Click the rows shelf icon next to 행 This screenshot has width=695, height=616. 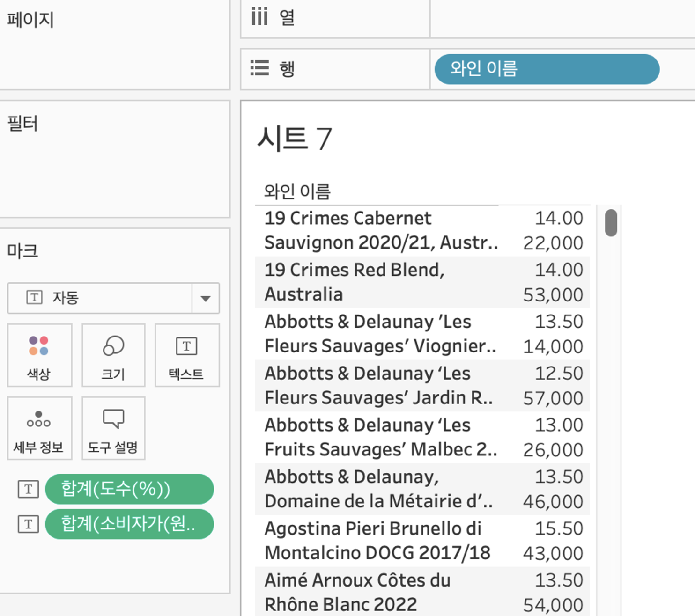tap(259, 68)
